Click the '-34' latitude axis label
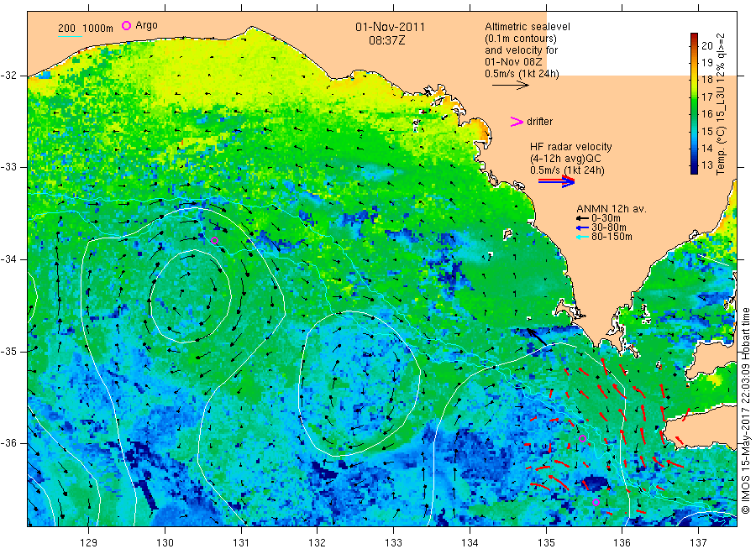756x554 pixels. click(x=8, y=259)
